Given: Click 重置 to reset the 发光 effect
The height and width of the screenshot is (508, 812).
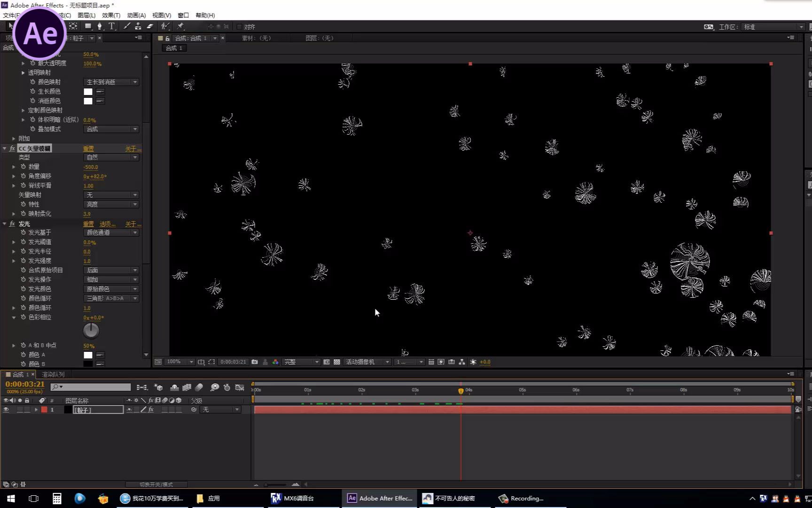Looking at the screenshot, I should coord(88,224).
